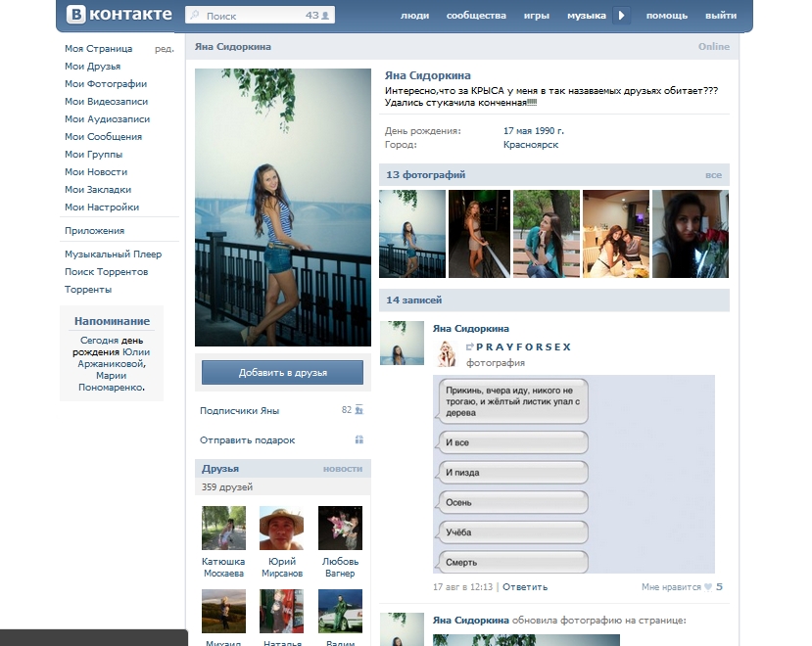Open Мои Сообщения in sidebar
The width and height of the screenshot is (812, 646).
103,137
